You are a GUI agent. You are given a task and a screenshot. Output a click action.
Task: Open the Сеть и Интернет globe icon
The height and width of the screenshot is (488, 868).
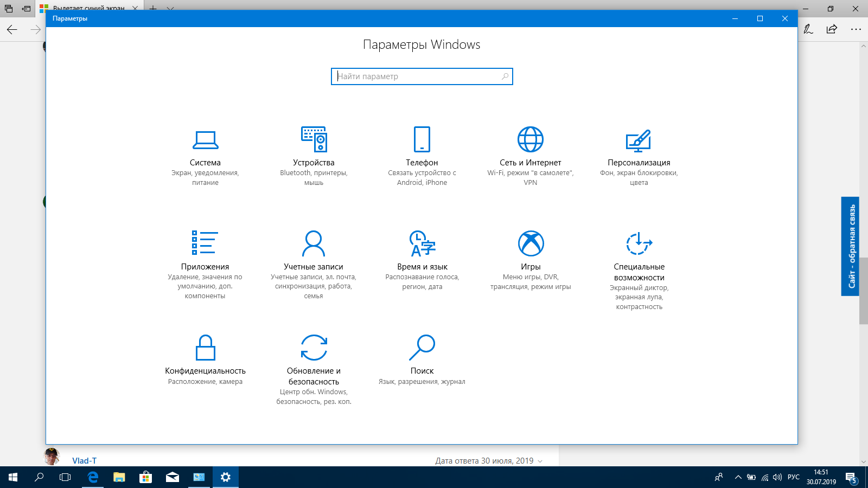(x=531, y=139)
